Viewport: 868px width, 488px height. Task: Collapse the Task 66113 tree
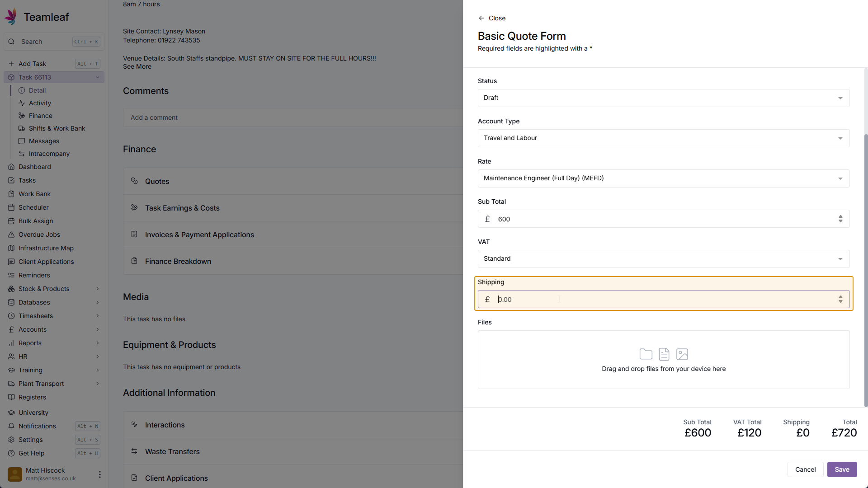pos(97,77)
